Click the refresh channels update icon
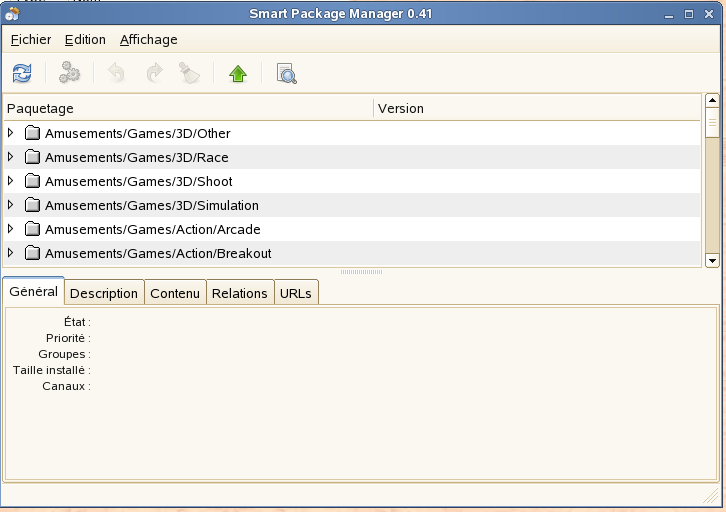Viewport: 726px width, 512px height. coord(22,73)
